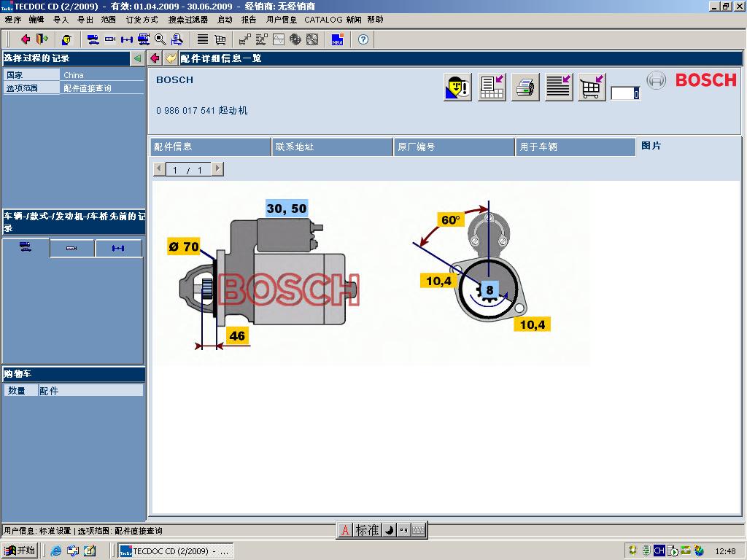Click the magnifier search icon
This screenshot has width=747, height=560.
(x=160, y=39)
